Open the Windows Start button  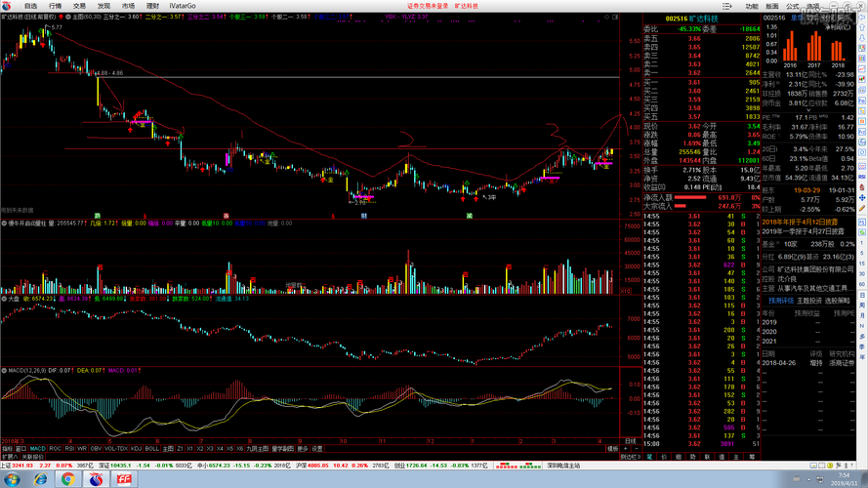12,479
